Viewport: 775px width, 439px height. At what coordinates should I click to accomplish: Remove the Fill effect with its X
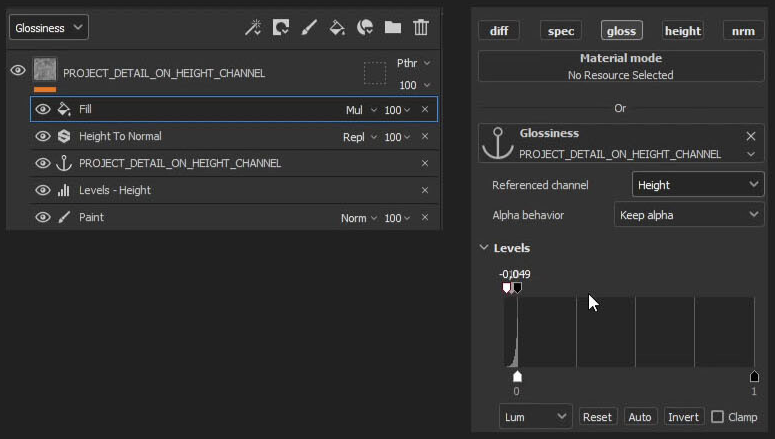[425, 109]
